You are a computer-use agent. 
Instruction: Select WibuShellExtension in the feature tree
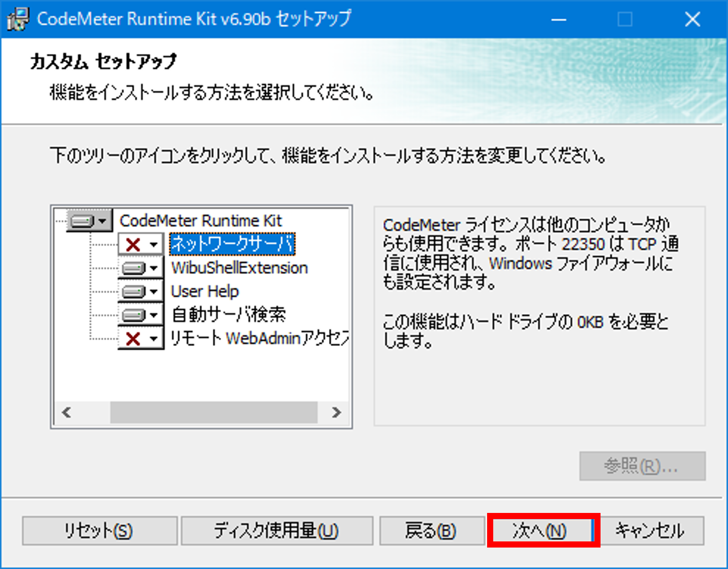(x=239, y=268)
